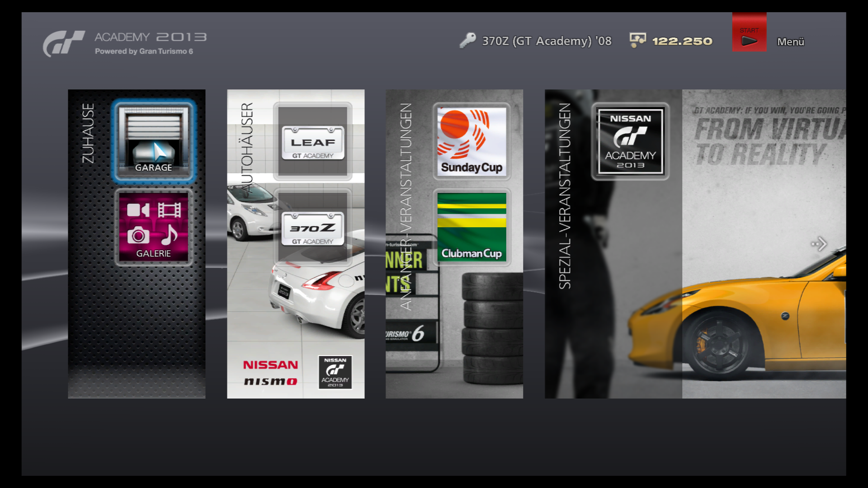Click current car name 370Z (GT Academy) '08
The height and width of the screenshot is (488, 868).
click(547, 41)
